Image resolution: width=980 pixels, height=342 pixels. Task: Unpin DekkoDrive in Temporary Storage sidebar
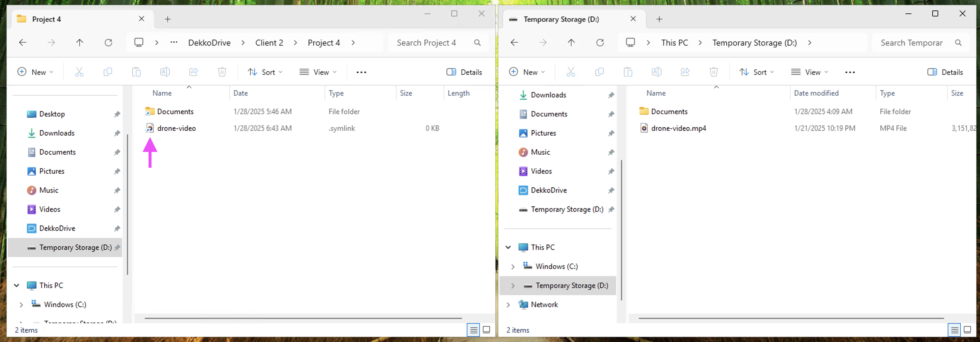click(x=611, y=190)
